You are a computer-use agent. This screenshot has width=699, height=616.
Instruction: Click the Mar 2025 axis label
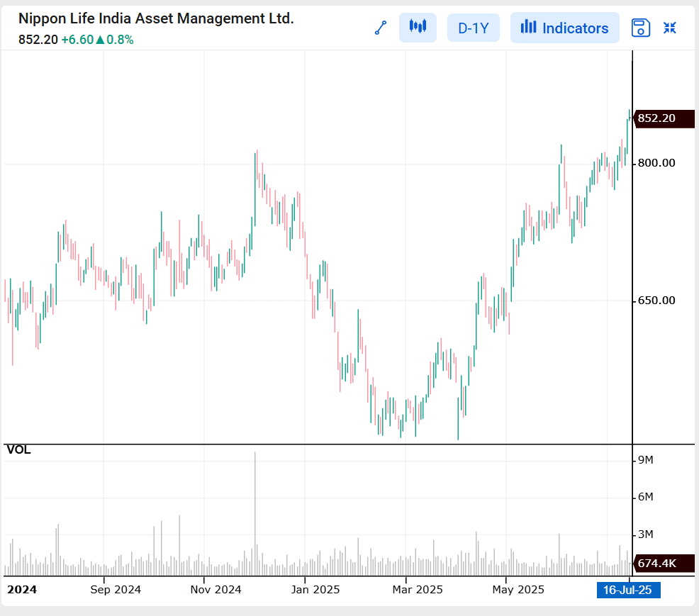pyautogui.click(x=418, y=590)
